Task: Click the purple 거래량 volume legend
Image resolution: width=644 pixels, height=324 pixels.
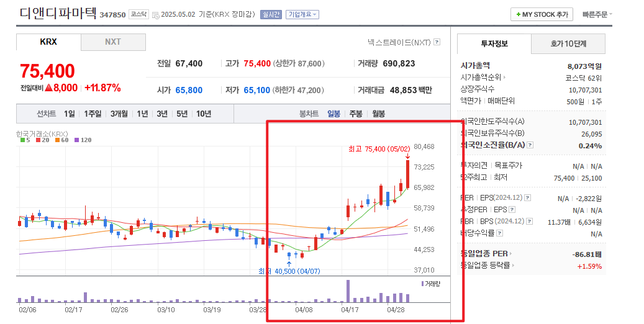Action: 431,284
